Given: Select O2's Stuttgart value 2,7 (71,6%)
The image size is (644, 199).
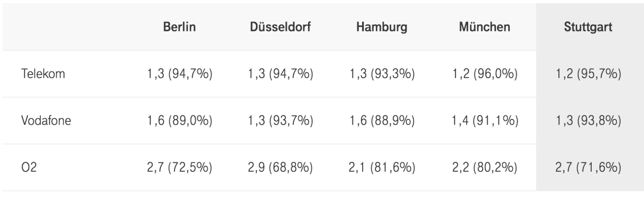Looking at the screenshot, I should coord(588,167).
